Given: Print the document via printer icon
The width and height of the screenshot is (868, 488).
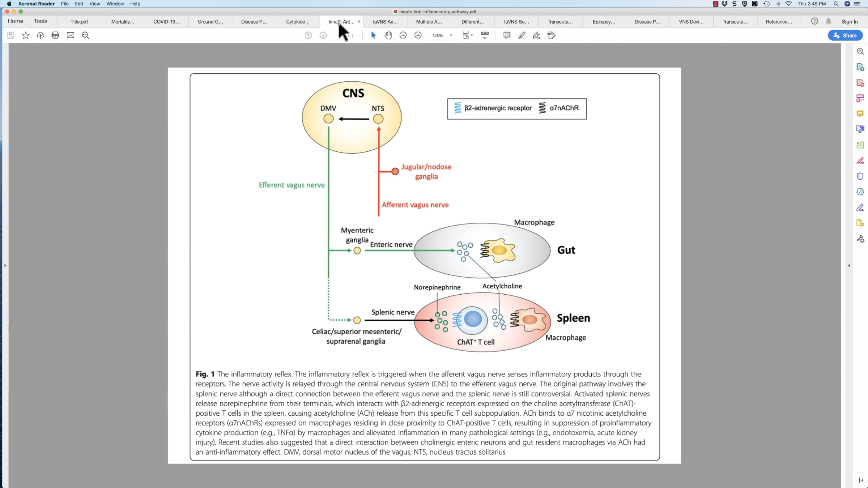Looking at the screenshot, I should [x=55, y=35].
